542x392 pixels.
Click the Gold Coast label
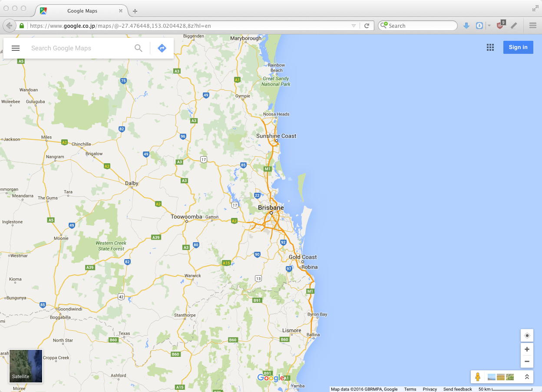click(x=303, y=257)
